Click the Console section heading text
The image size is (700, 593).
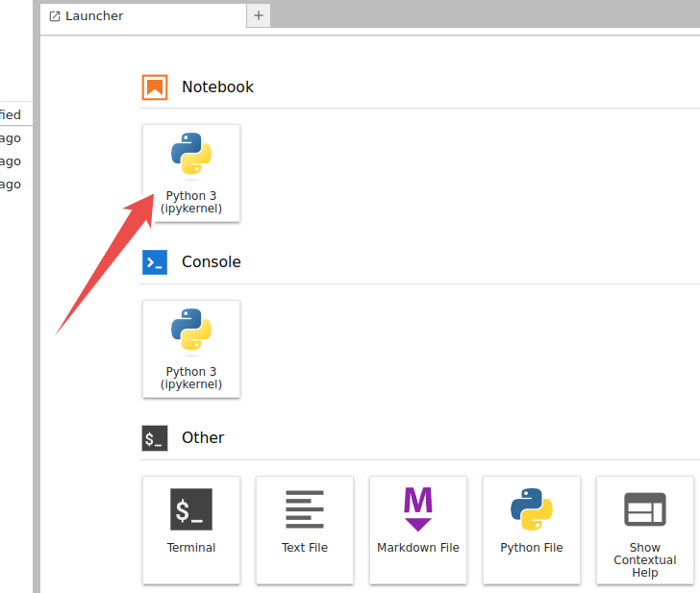tap(211, 262)
